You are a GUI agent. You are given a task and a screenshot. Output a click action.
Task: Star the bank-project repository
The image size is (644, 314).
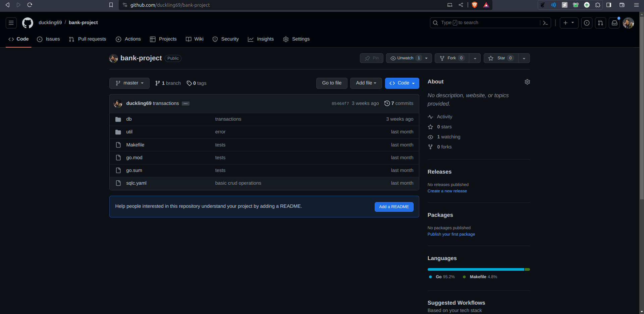[501, 58]
